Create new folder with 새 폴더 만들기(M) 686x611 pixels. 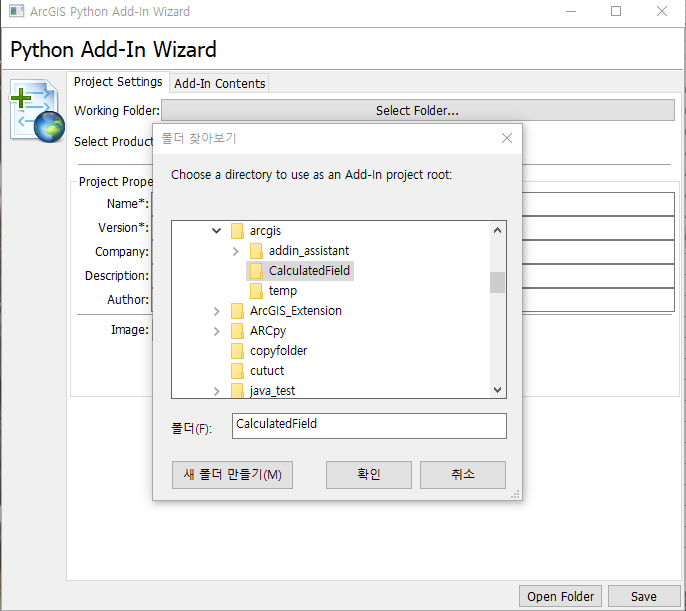[232, 475]
